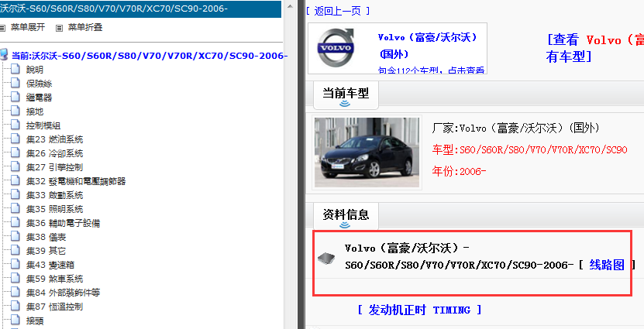Screen dimensions: 644x329
Task: Click the blue header title 沃尔沃-S60/S60R/S80
Action: (x=114, y=9)
